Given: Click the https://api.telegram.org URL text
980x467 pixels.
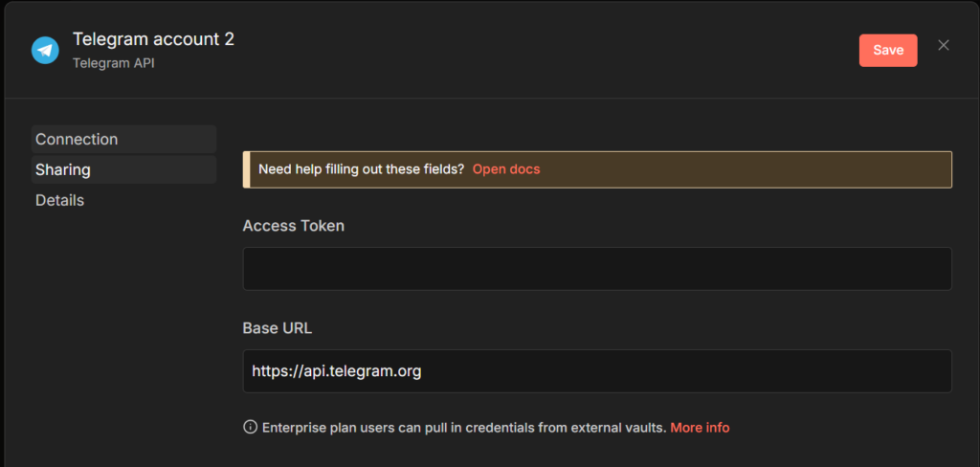Looking at the screenshot, I should tap(336, 371).
